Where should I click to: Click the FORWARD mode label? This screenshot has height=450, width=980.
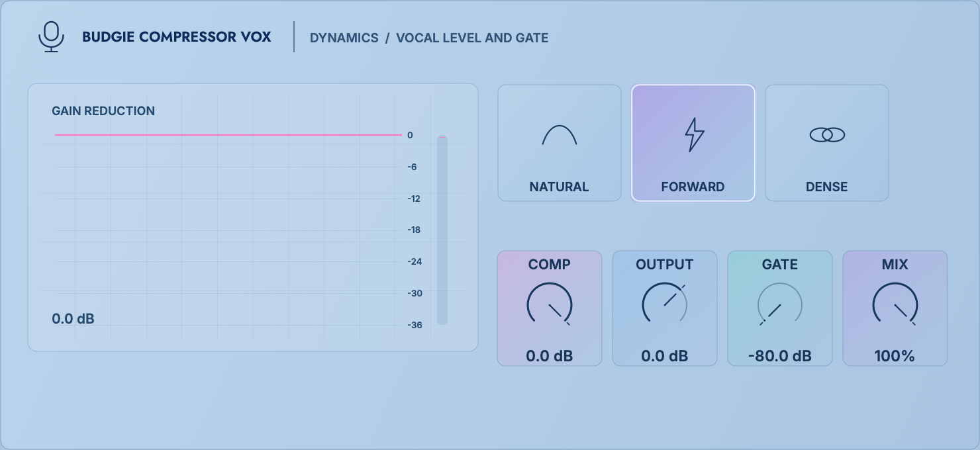(x=693, y=187)
